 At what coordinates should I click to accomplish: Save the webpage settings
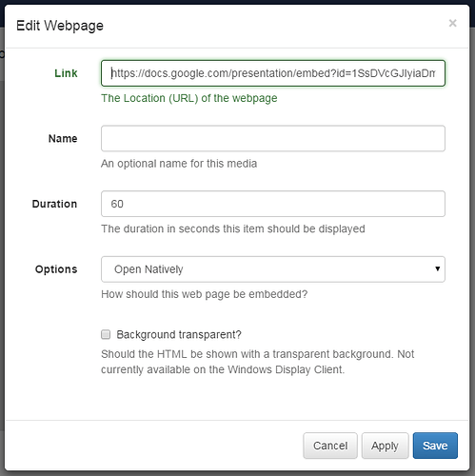tap(435, 446)
